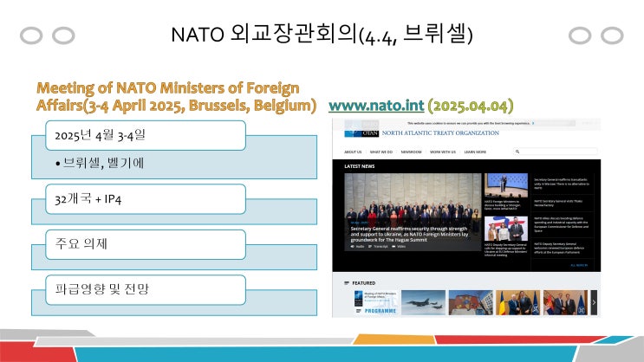This screenshot has height=362, width=644.
Task: Select the 2025년 4월 3-4일 box
Action: coord(146,135)
